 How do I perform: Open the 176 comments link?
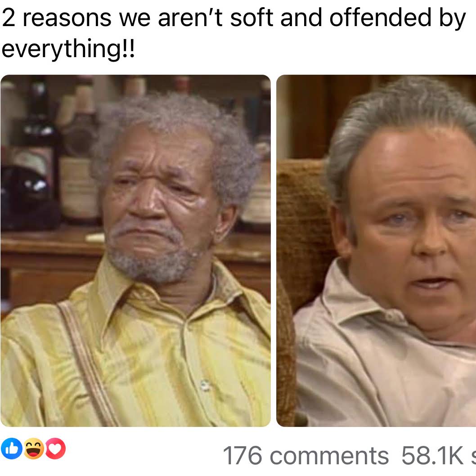[305, 455]
